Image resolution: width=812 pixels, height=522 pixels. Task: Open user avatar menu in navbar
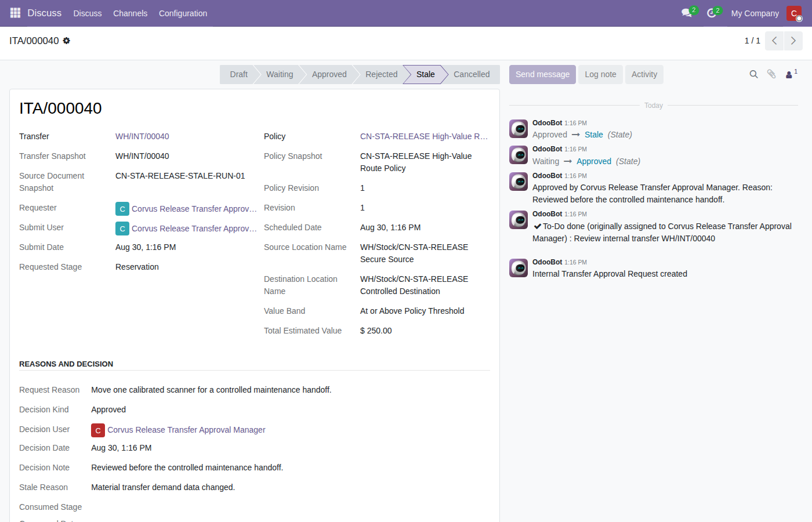pyautogui.click(x=794, y=13)
